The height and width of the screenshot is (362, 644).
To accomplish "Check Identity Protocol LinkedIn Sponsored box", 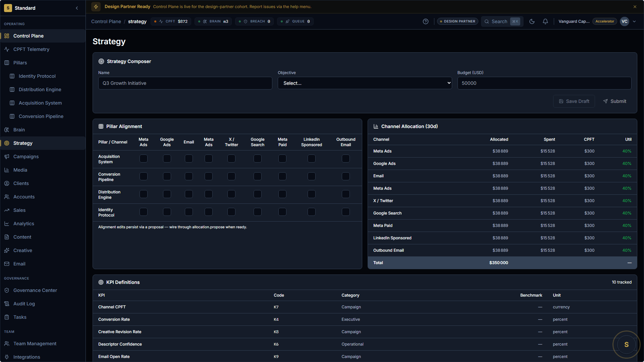I will [x=312, y=212].
